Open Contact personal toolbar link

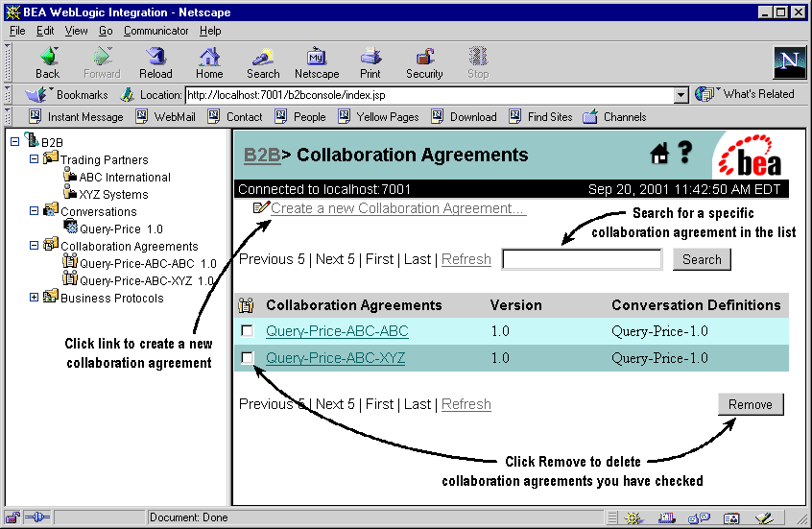pos(235,117)
